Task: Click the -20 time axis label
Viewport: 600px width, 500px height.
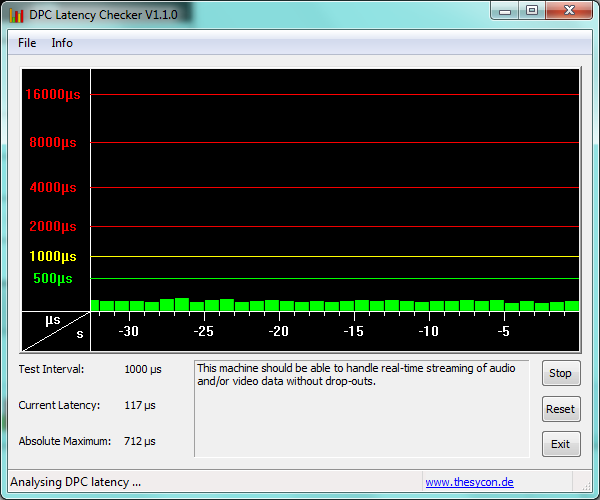Action: [x=279, y=331]
